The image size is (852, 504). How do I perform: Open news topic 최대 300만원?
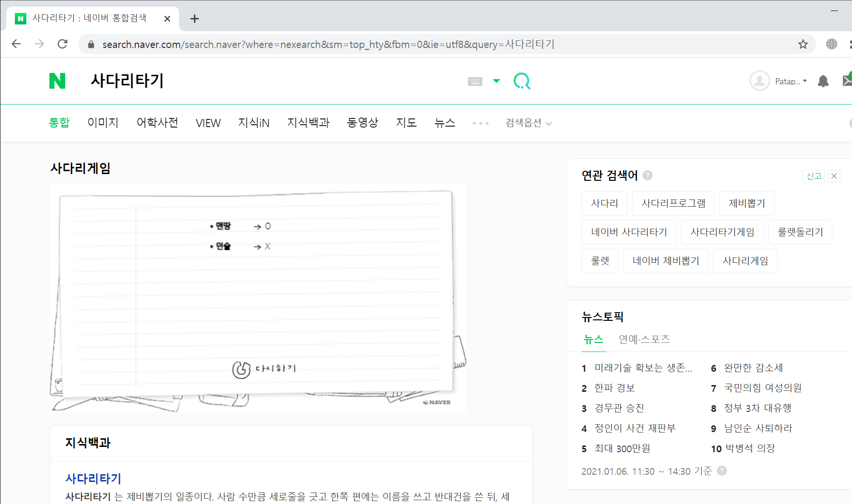[622, 448]
